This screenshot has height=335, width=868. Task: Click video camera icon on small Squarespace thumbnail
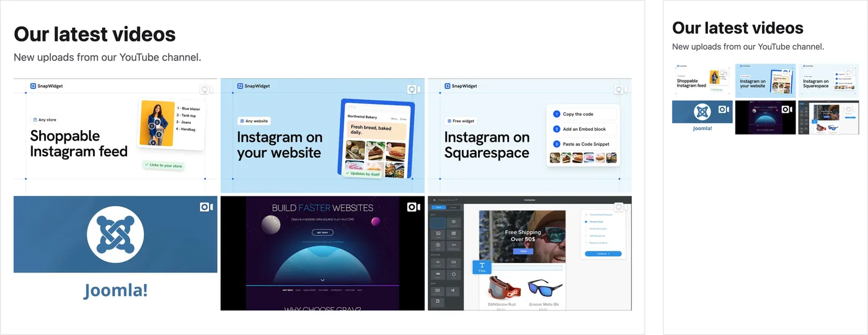pos(849,73)
